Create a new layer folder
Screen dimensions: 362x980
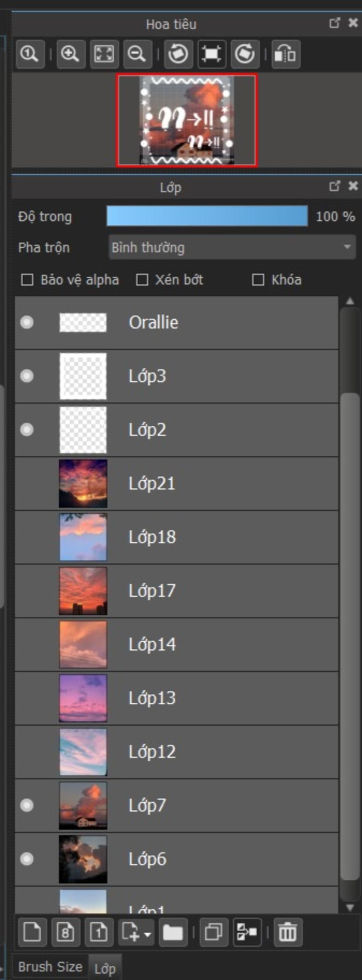coord(173,932)
